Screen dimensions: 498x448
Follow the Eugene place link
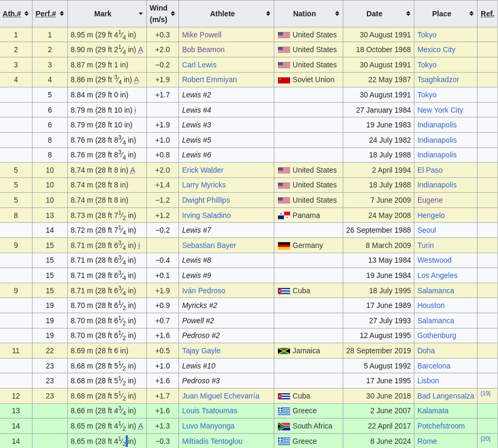(430, 200)
